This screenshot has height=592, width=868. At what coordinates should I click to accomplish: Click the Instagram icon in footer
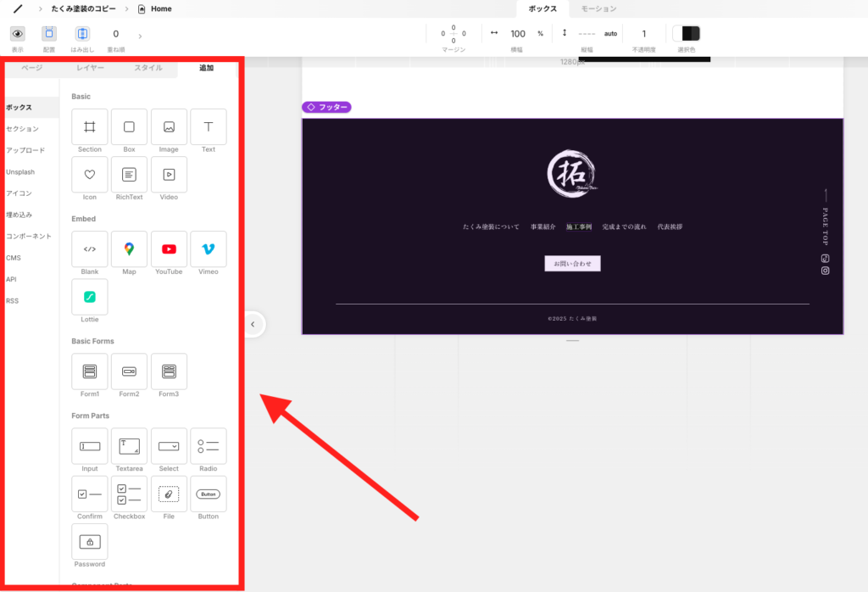[x=826, y=271]
